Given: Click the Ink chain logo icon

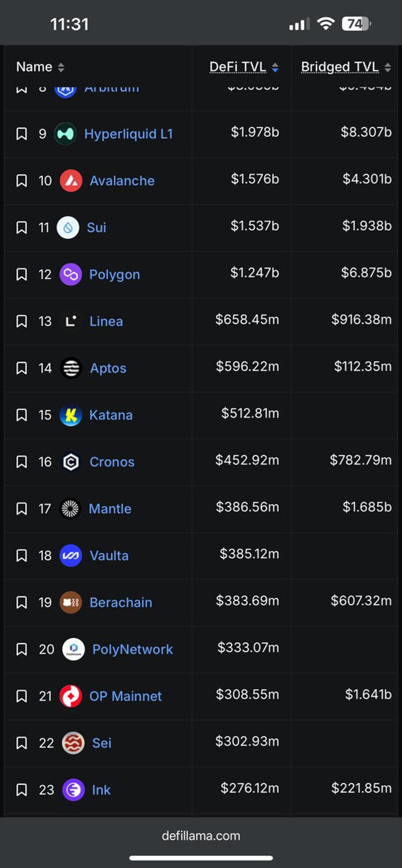Looking at the screenshot, I should 73,789.
